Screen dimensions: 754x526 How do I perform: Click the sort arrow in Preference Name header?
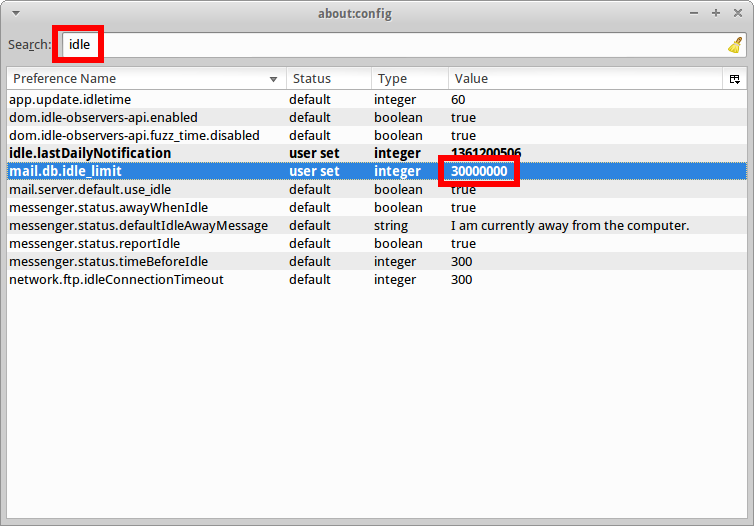point(274,79)
